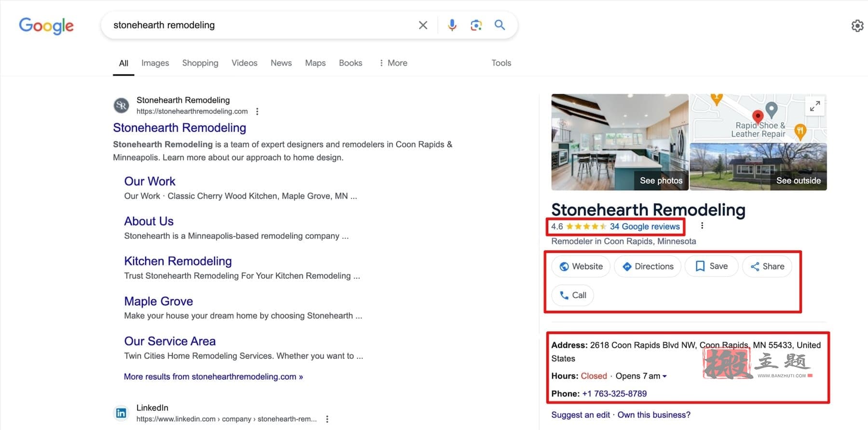The width and height of the screenshot is (868, 430).
Task: Expand the map thumbnail to full view
Action: pos(815,106)
